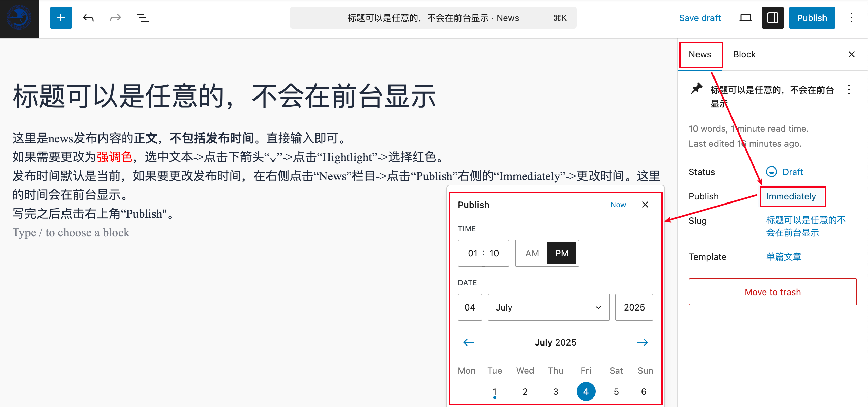Open the Immediately publish date dropdown
868x407 pixels.
pos(791,196)
